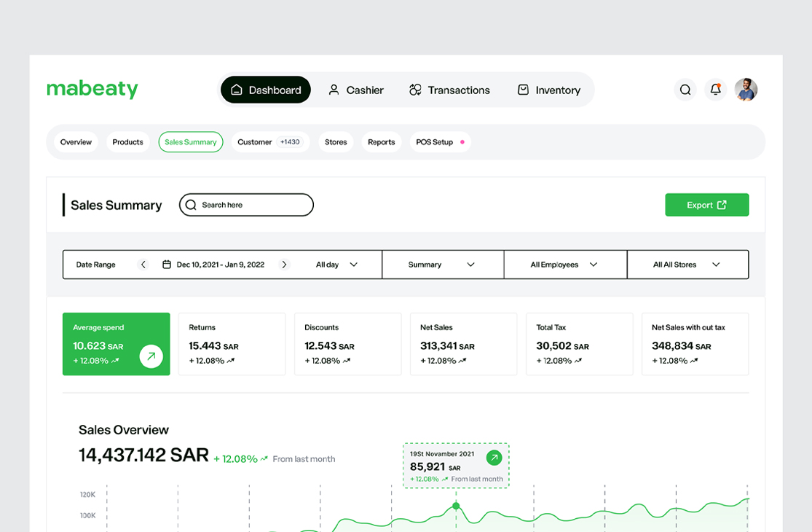Open the Customer tab
The image size is (812, 532).
tap(270, 142)
